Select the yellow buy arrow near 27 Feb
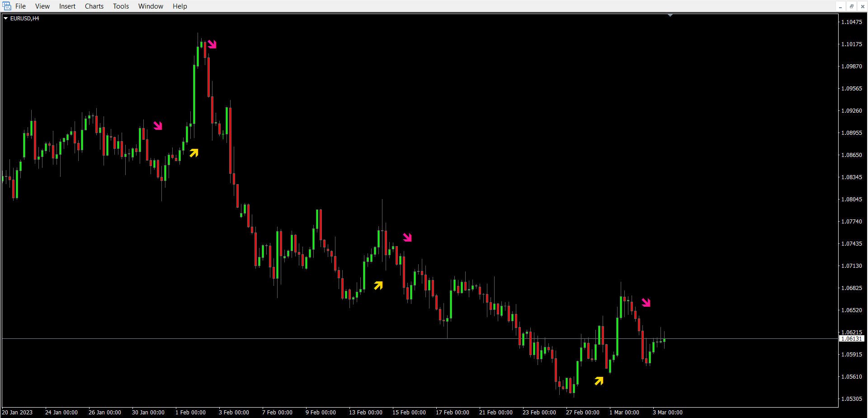 [x=599, y=381]
